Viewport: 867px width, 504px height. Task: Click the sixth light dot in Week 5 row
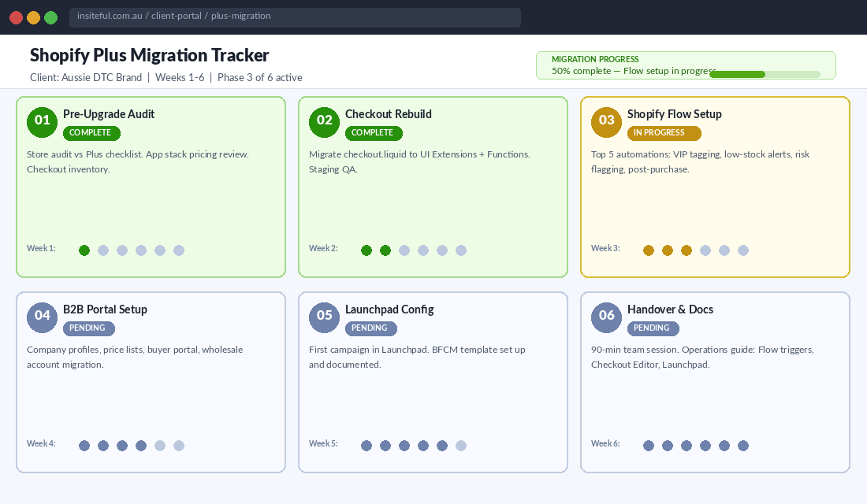click(x=460, y=446)
